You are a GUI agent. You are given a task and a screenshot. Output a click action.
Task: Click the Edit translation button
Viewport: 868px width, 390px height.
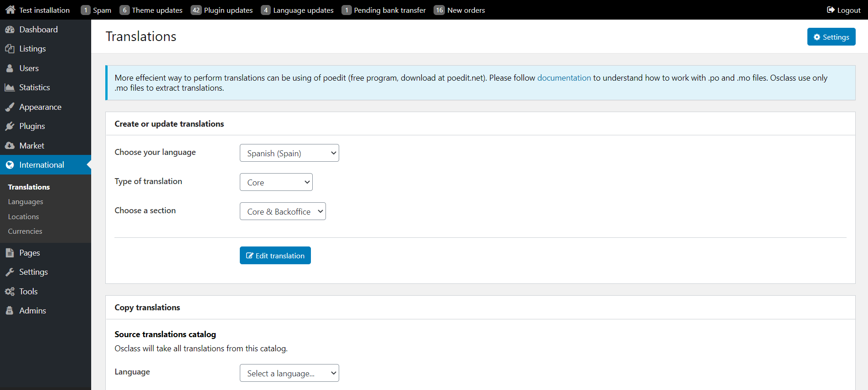coord(275,256)
